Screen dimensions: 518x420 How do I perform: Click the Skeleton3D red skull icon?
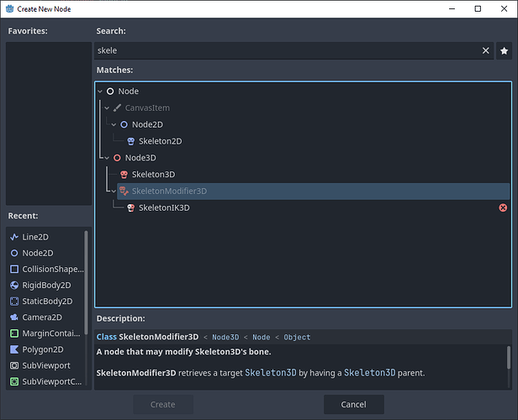(x=124, y=175)
